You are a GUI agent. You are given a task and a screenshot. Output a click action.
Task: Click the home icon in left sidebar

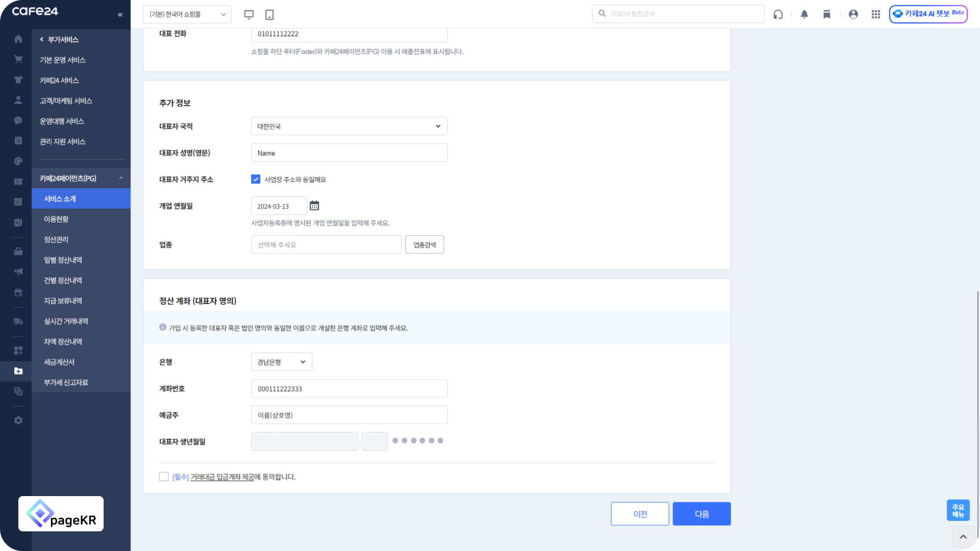pyautogui.click(x=18, y=39)
